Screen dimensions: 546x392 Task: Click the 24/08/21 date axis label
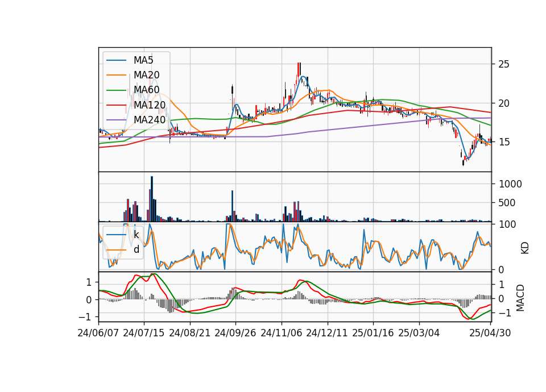(190, 333)
